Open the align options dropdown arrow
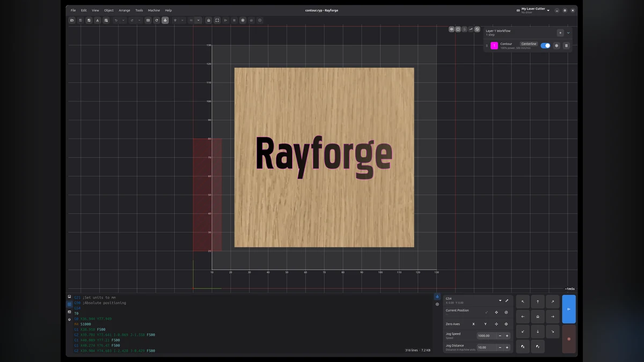 click(x=182, y=20)
